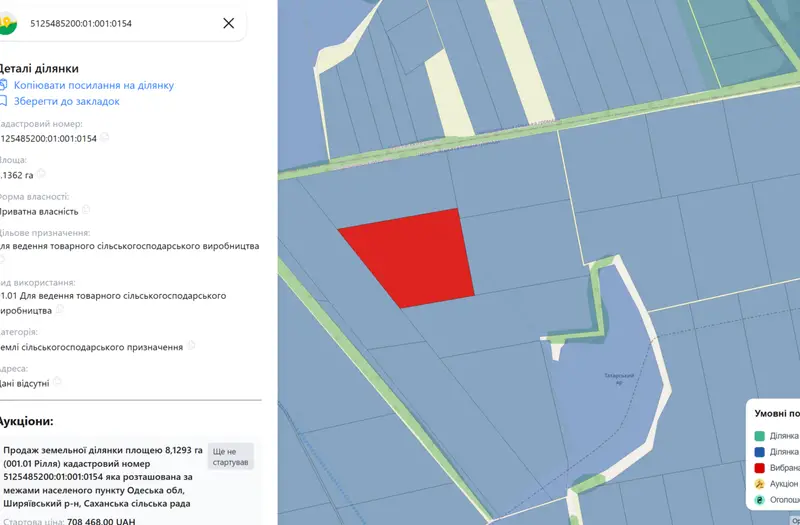Click the copy-link icon beside 'Копіювати посилання'

[x=3, y=85]
